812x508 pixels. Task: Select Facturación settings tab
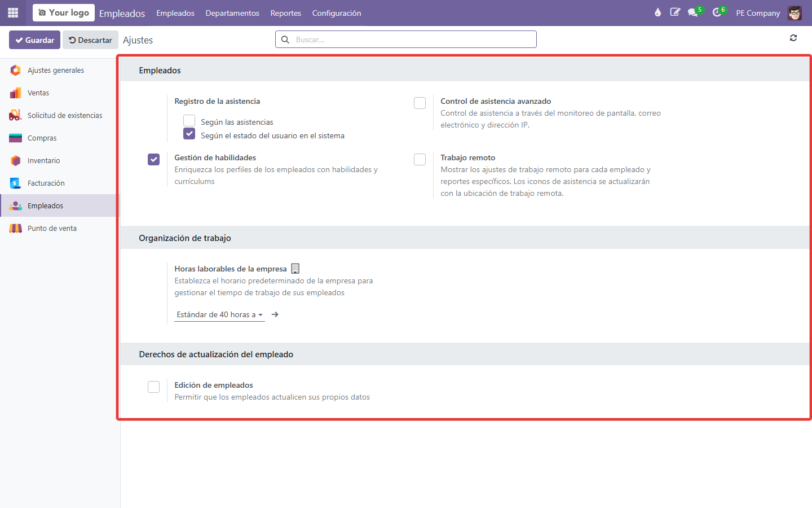coord(60,183)
